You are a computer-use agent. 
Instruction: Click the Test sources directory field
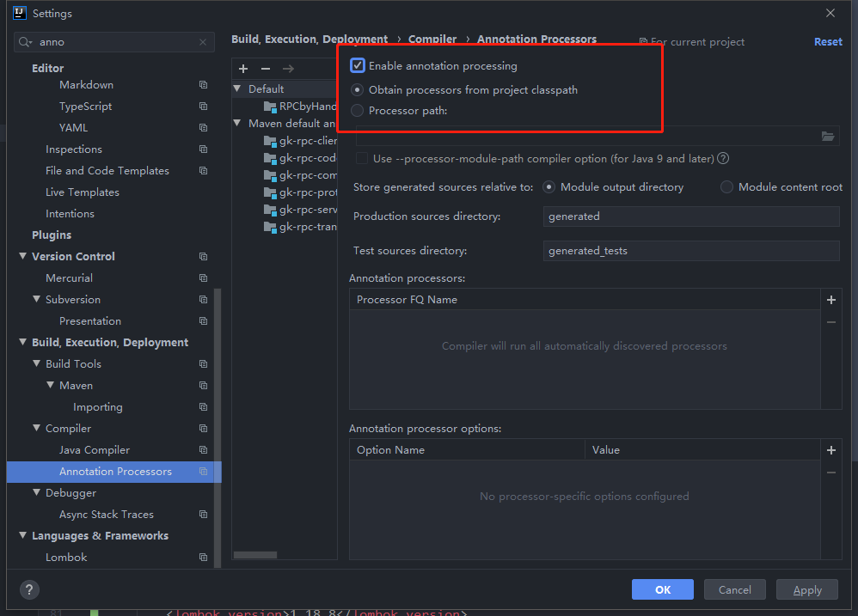point(691,251)
